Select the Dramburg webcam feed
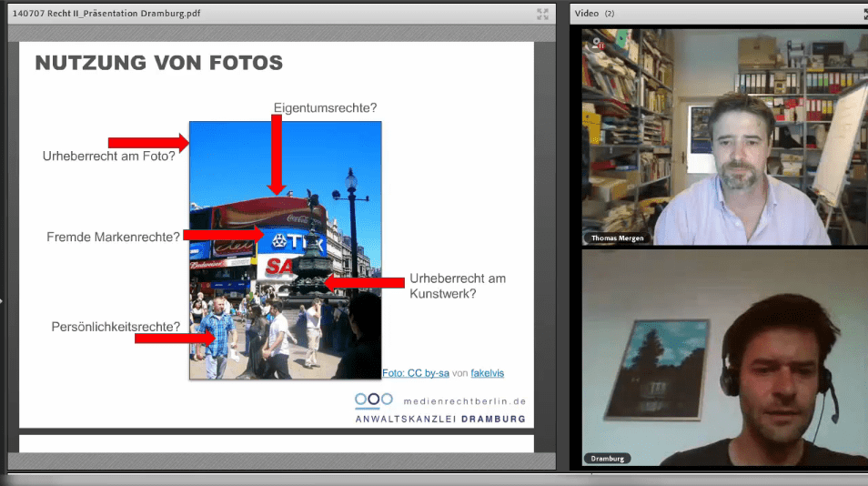Image resolution: width=868 pixels, height=486 pixels. [724, 358]
